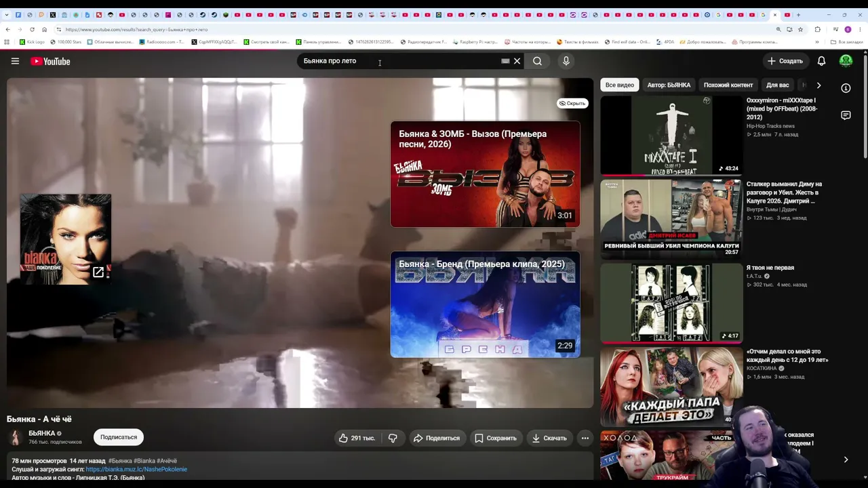
Task: Open the 100,000 Stars bookmark
Action: pyautogui.click(x=66, y=42)
